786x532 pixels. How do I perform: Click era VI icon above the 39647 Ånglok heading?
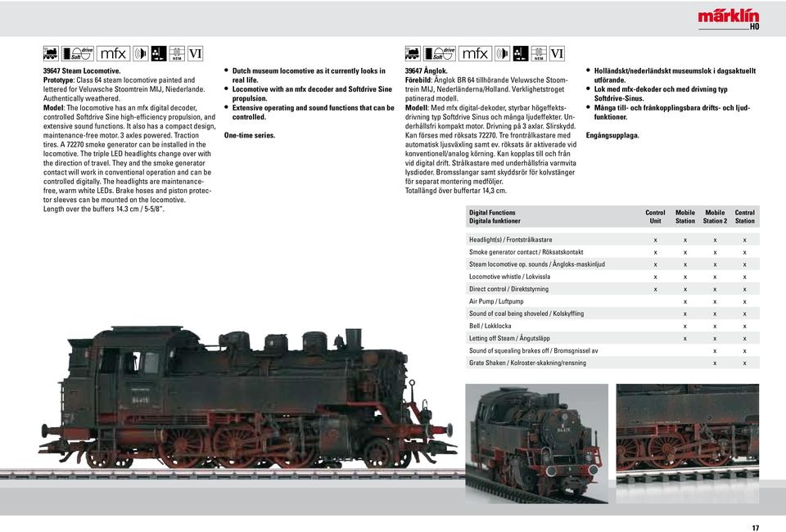coord(557,53)
